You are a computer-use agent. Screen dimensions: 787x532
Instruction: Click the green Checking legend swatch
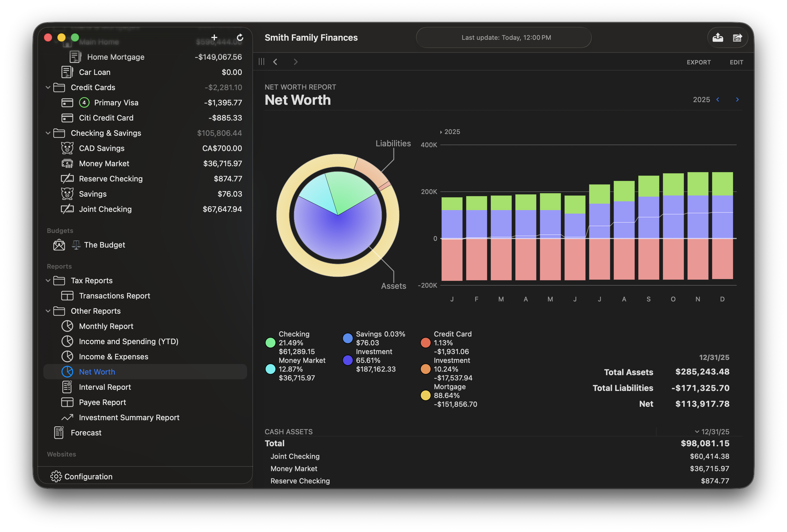tap(270, 342)
